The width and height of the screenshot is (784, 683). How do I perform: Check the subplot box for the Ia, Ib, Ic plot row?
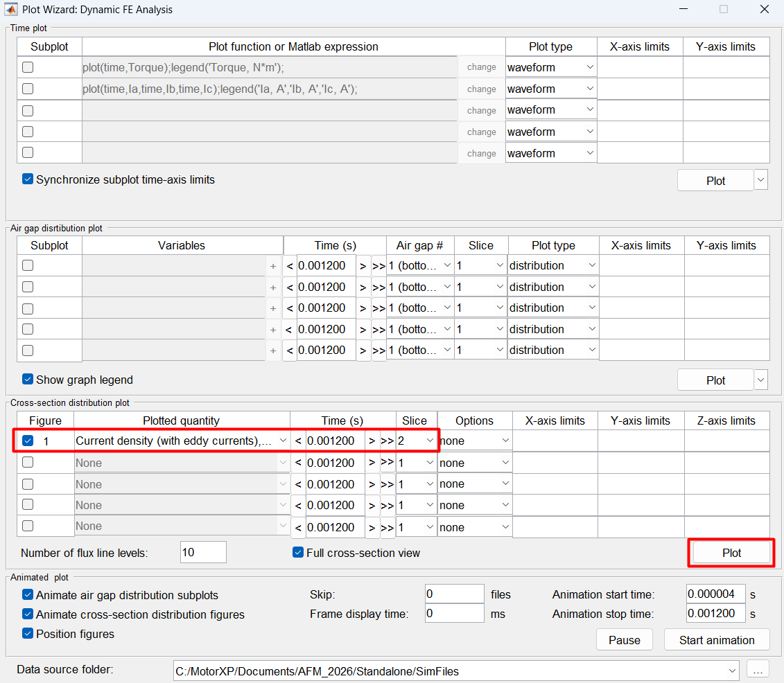point(28,89)
